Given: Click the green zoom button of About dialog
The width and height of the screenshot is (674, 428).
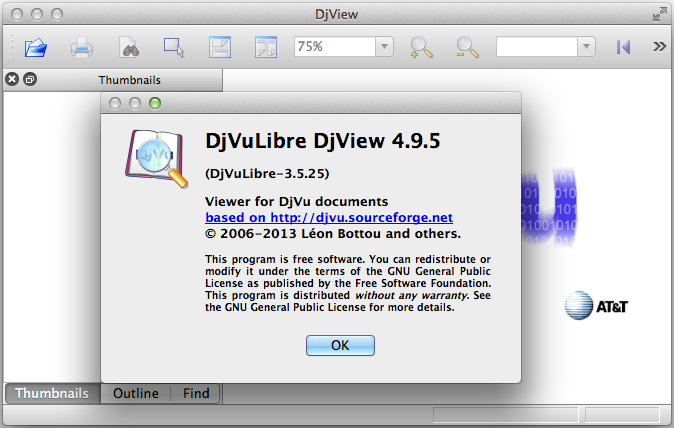Looking at the screenshot, I should [155, 103].
